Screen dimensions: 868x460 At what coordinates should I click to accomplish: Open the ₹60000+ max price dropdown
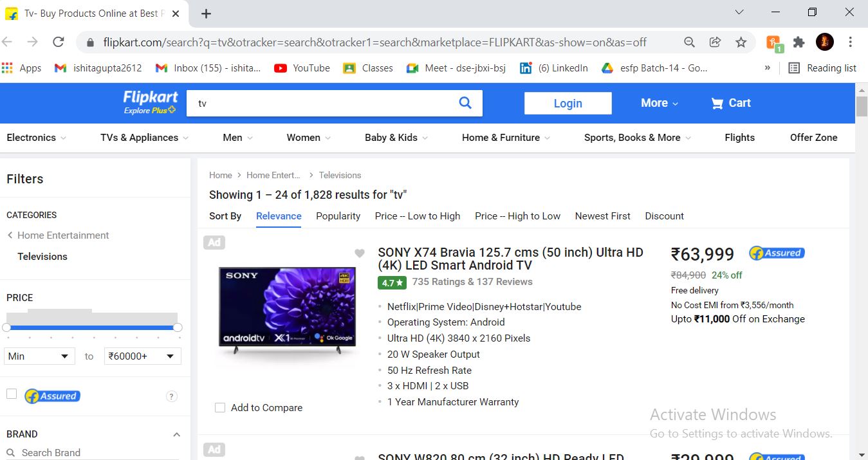(x=142, y=356)
